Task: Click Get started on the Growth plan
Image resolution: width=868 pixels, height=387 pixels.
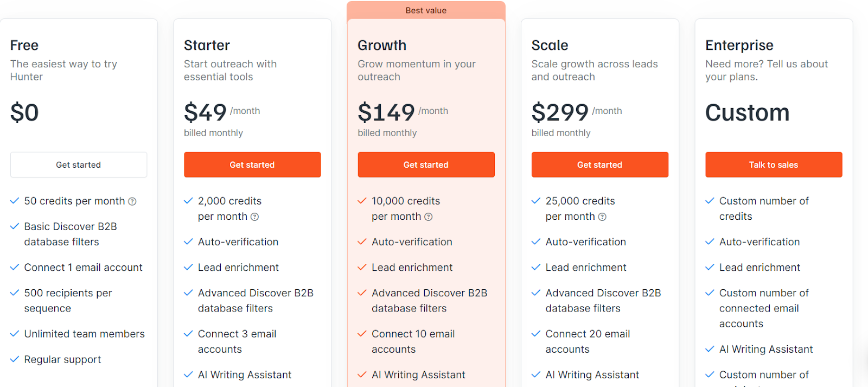Action: point(425,164)
